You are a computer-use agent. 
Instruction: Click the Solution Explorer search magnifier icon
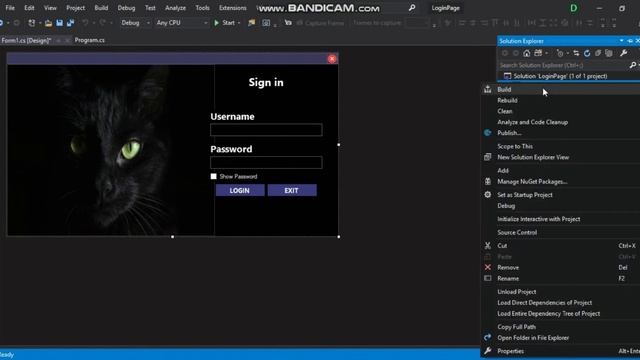[x=633, y=65]
